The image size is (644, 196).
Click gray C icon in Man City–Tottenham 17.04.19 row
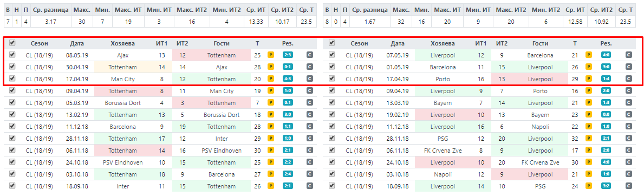[x=309, y=79]
